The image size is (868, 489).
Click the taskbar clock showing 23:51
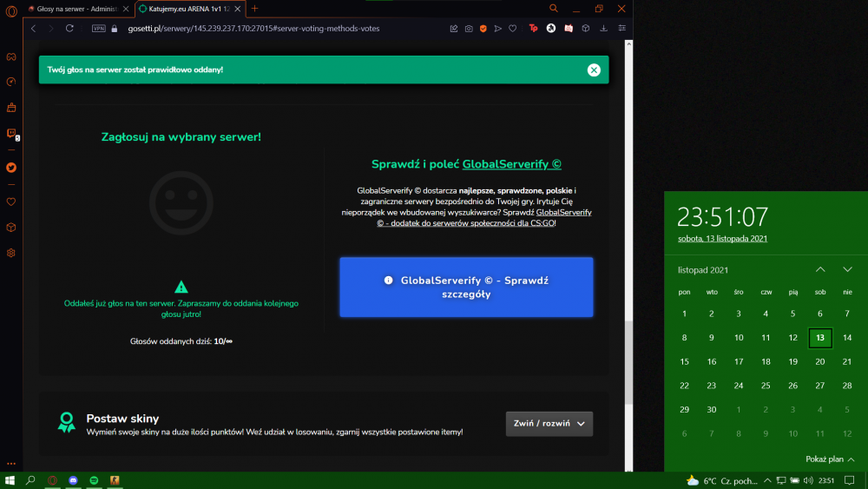pos(826,480)
